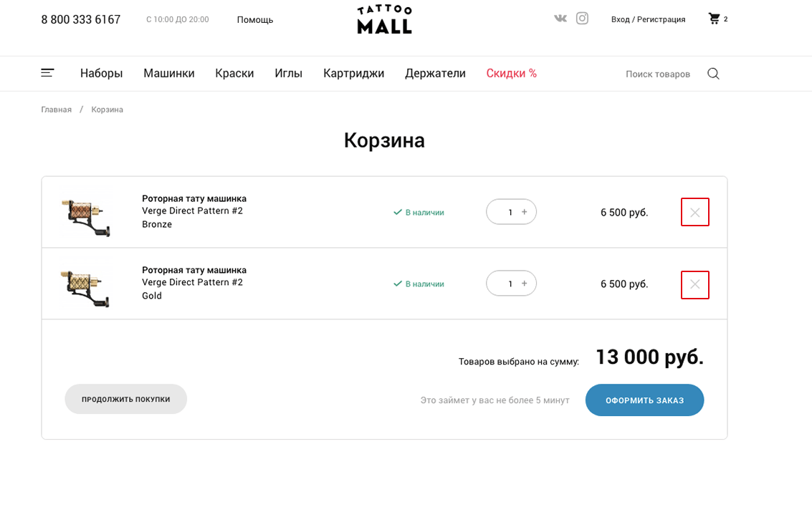Open the VK social page icon
The image size is (812, 507).
pos(560,19)
